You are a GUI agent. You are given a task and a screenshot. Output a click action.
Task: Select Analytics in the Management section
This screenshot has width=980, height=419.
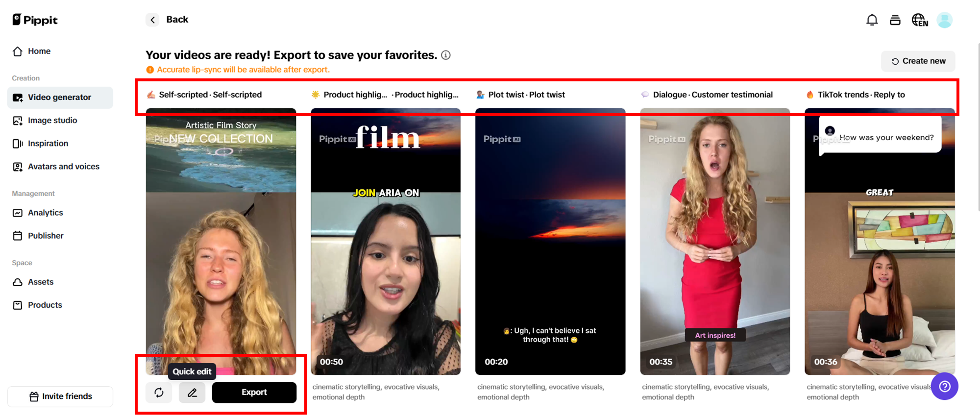click(45, 213)
